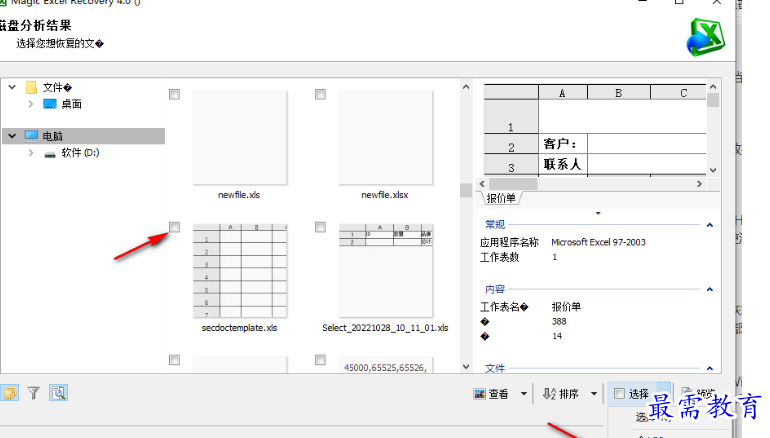Collapse the 文件 folder tree node
Screen dimensions: 770x438
pos(12,87)
